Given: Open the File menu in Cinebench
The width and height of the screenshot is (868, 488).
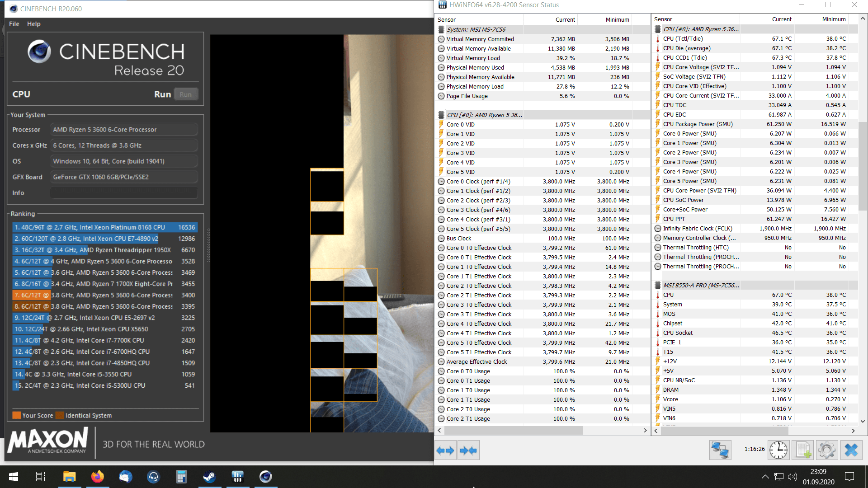Looking at the screenshot, I should [14, 24].
